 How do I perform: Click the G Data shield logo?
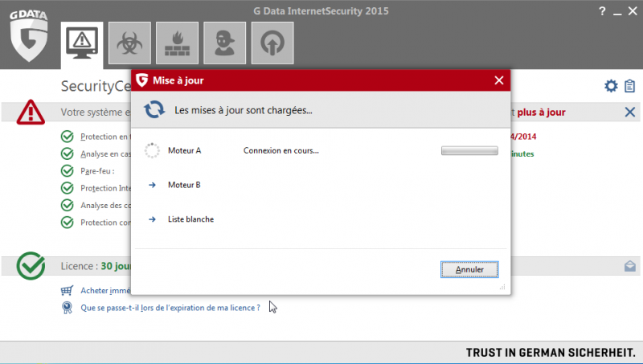29,36
